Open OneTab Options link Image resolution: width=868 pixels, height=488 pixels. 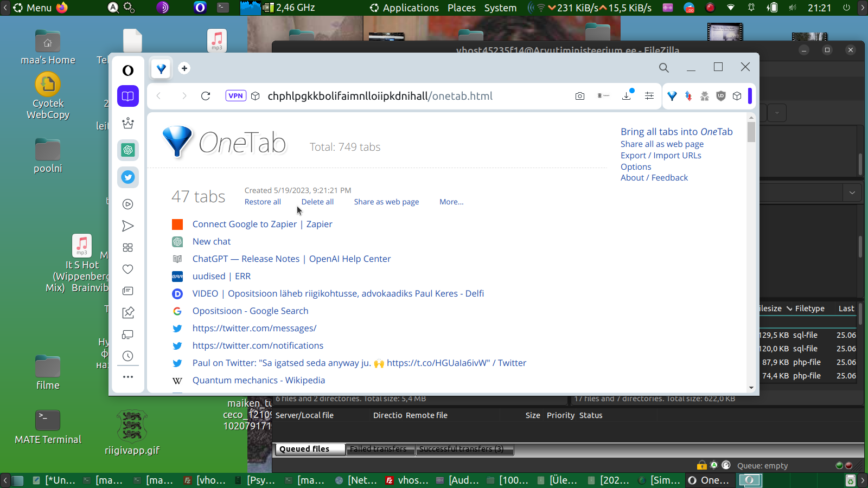point(636,167)
